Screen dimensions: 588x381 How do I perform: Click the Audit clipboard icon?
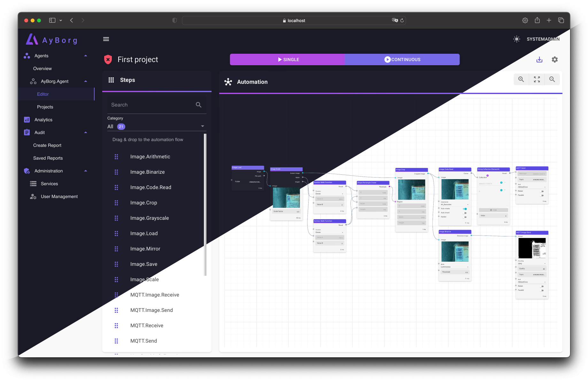(27, 132)
